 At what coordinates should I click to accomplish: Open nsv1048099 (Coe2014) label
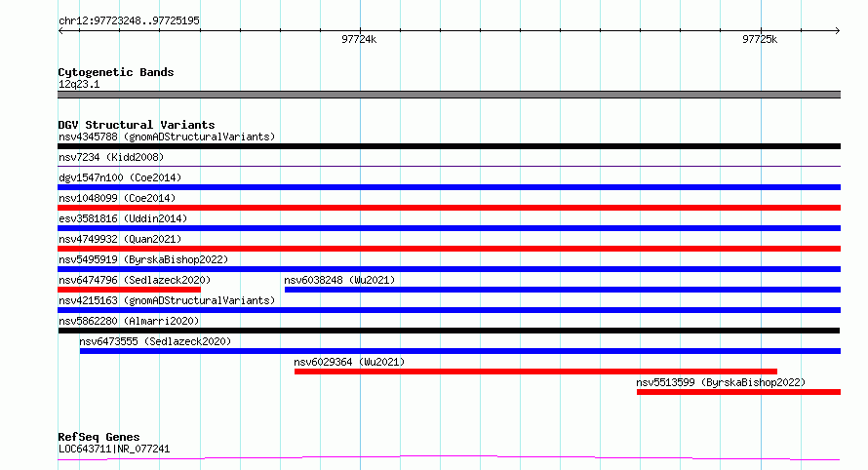pos(117,198)
